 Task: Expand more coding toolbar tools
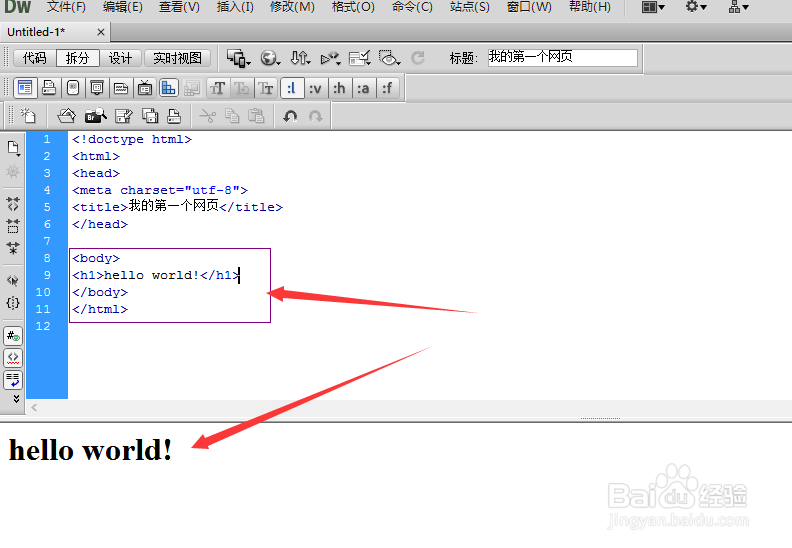[x=16, y=399]
